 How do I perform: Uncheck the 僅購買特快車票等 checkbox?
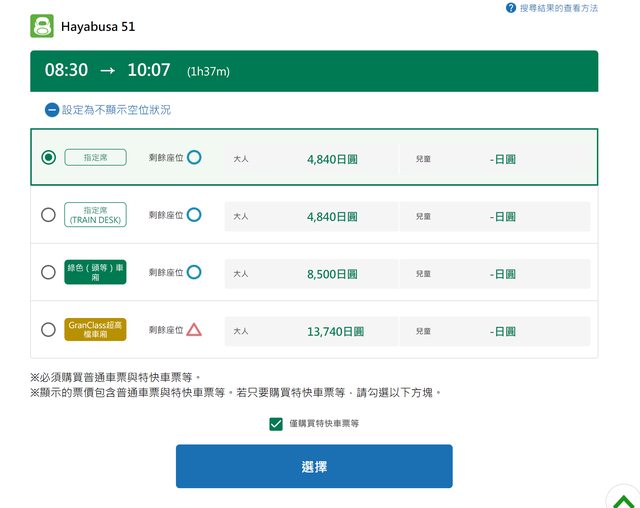[276, 424]
